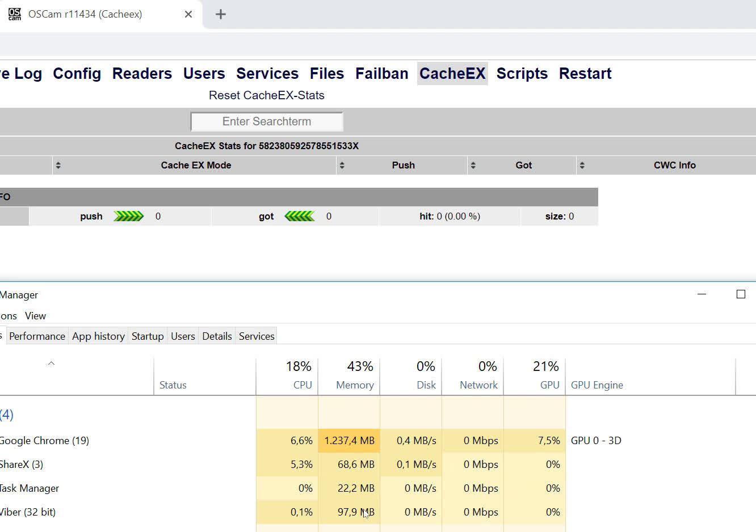
Task: Select the Google Chrome (19) process row
Action: click(45, 441)
